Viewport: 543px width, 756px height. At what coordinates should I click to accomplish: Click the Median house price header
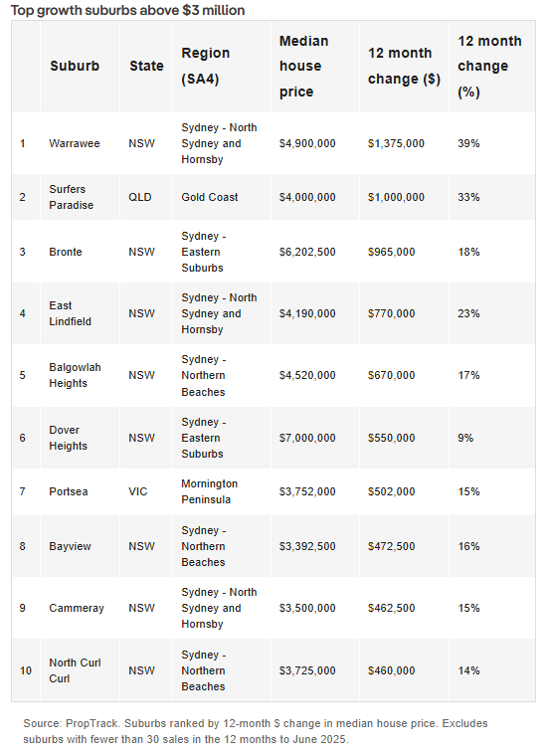point(303,66)
